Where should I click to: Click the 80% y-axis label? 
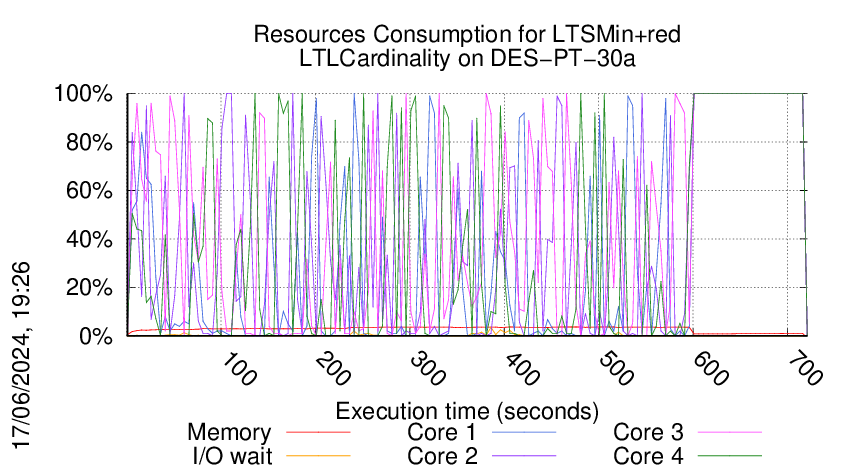pos(89,143)
